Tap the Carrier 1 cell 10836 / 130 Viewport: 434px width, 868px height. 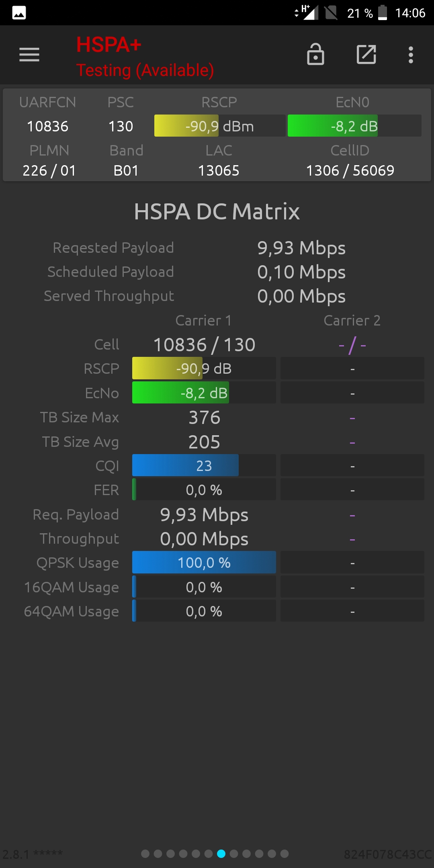(x=204, y=344)
